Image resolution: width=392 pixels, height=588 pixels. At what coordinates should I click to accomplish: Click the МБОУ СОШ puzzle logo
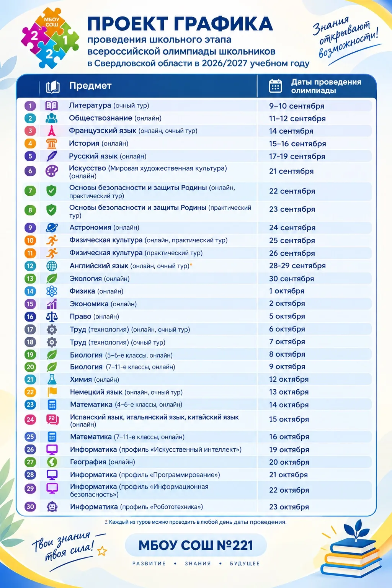(x=50, y=38)
